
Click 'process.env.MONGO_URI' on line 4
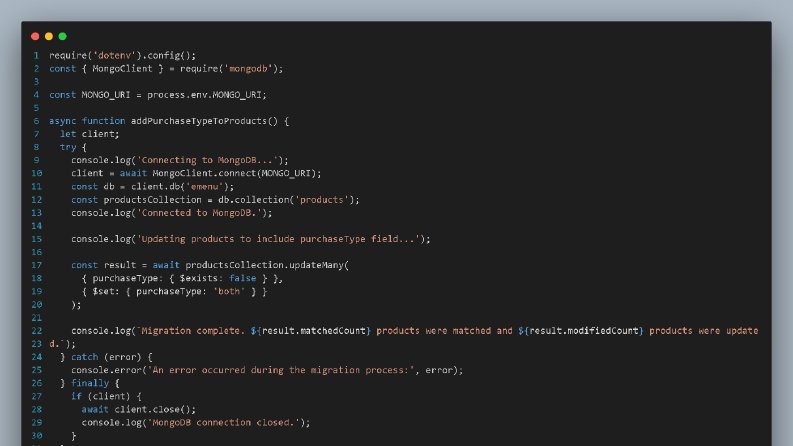point(204,95)
